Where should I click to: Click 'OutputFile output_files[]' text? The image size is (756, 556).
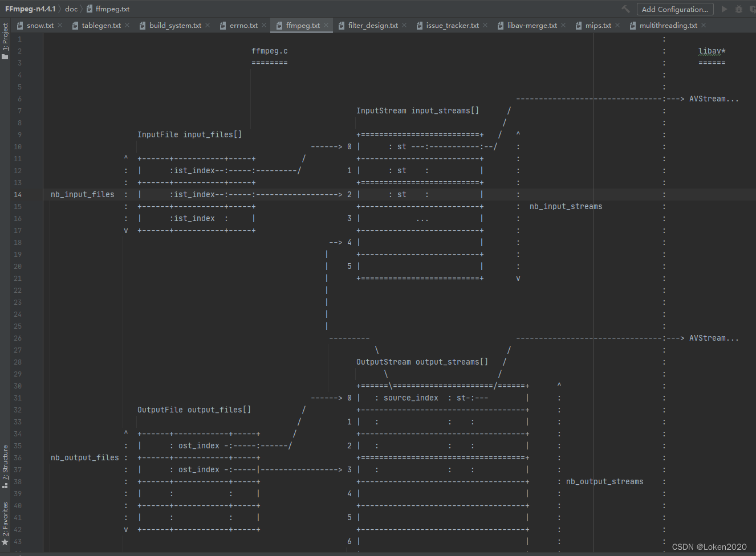194,410
